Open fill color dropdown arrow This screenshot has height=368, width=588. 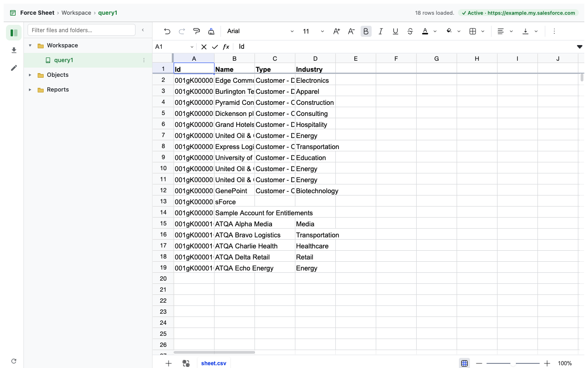pos(459,31)
